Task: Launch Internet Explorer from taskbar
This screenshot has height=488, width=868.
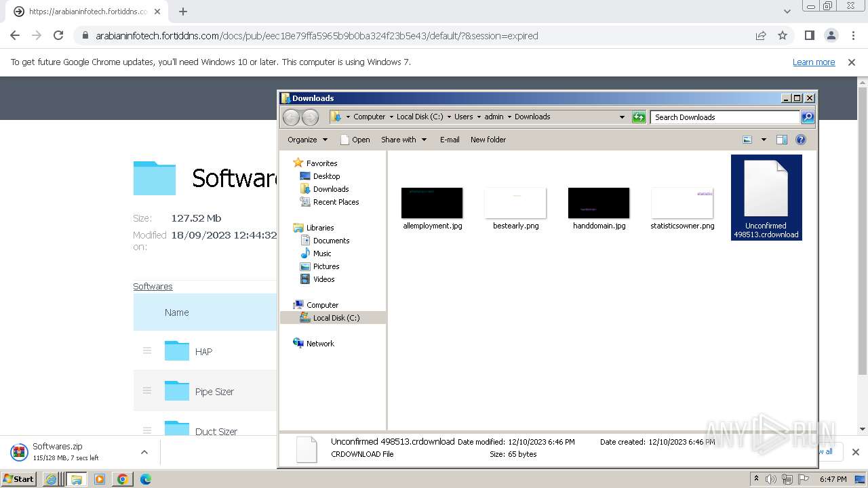Action: coord(51,479)
